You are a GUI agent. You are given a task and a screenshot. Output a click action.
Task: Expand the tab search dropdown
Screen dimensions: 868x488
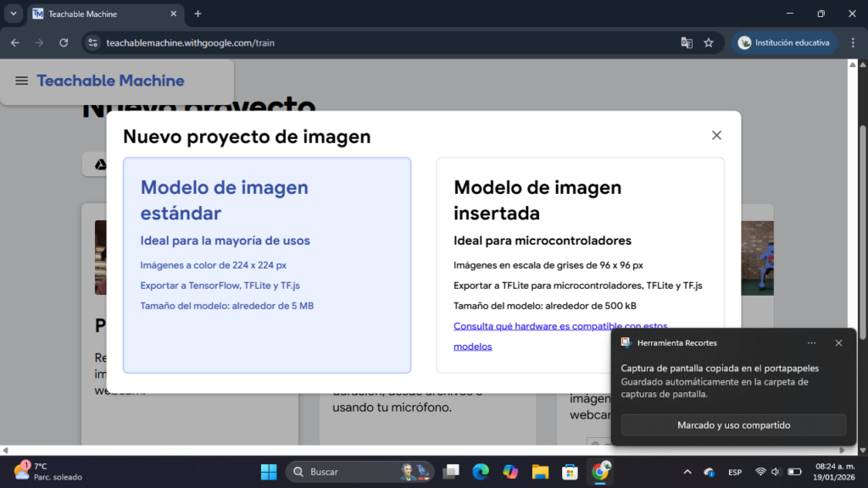click(14, 14)
